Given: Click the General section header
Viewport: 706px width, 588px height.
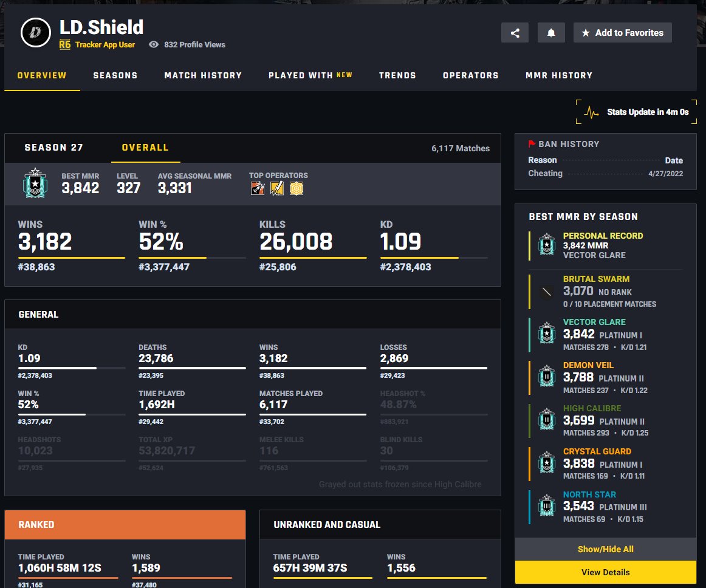Looking at the screenshot, I should 253,314.
